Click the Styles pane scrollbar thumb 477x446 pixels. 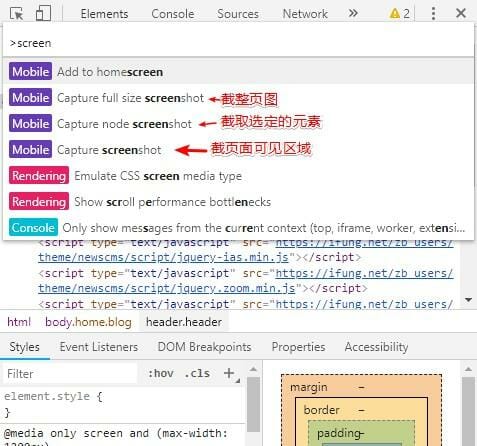[x=254, y=404]
